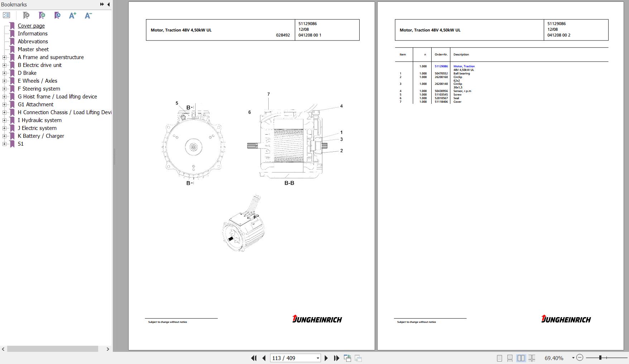Open the bookmarks options menu icon
The width and height of the screenshot is (629, 364).
pyautogui.click(x=6, y=15)
